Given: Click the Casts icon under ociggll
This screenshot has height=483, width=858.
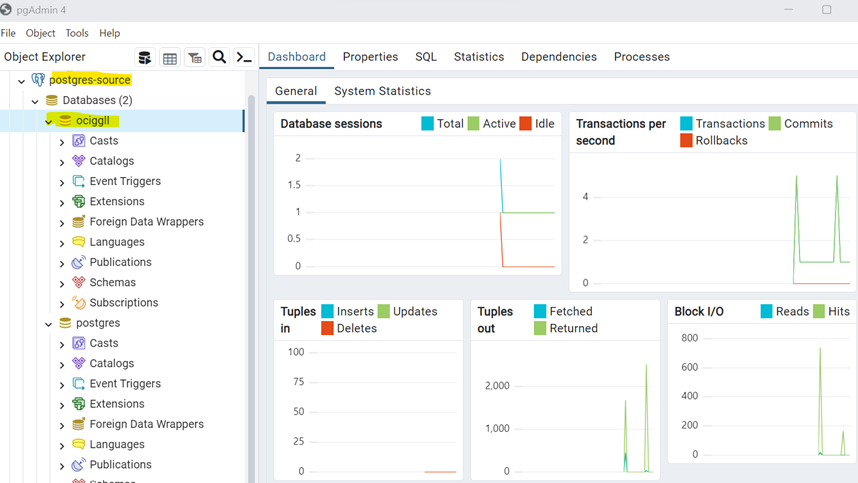Looking at the screenshot, I should click(79, 141).
